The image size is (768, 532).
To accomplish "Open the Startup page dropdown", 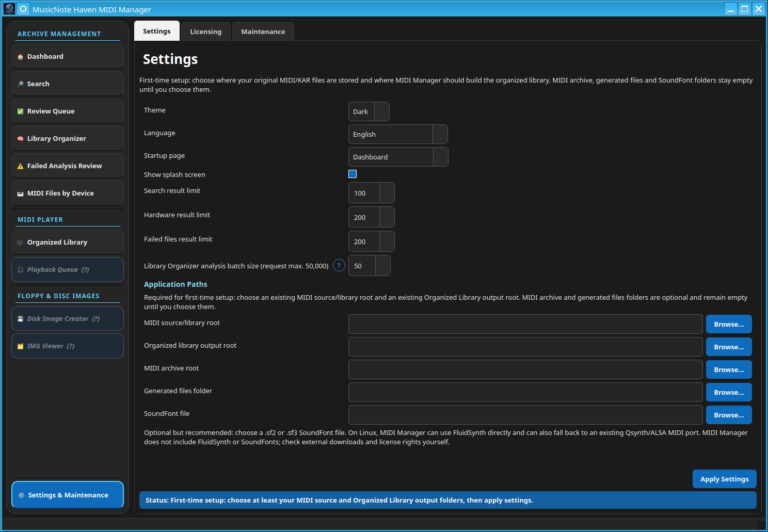I will 398,157.
